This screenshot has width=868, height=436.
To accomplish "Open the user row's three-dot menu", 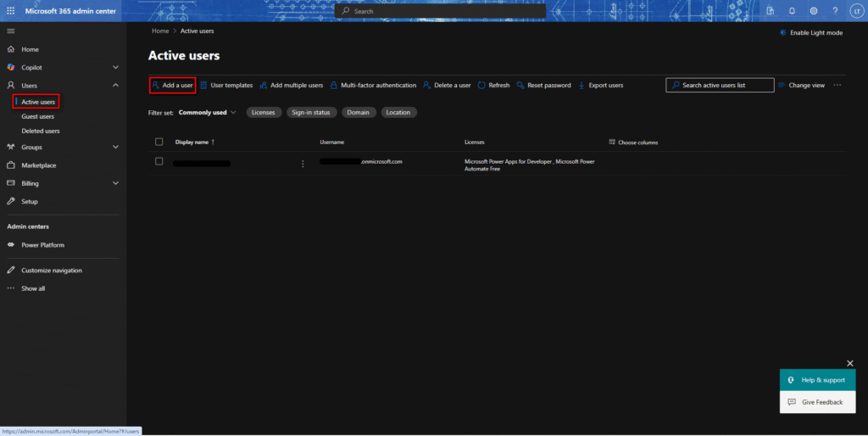I will (x=303, y=164).
